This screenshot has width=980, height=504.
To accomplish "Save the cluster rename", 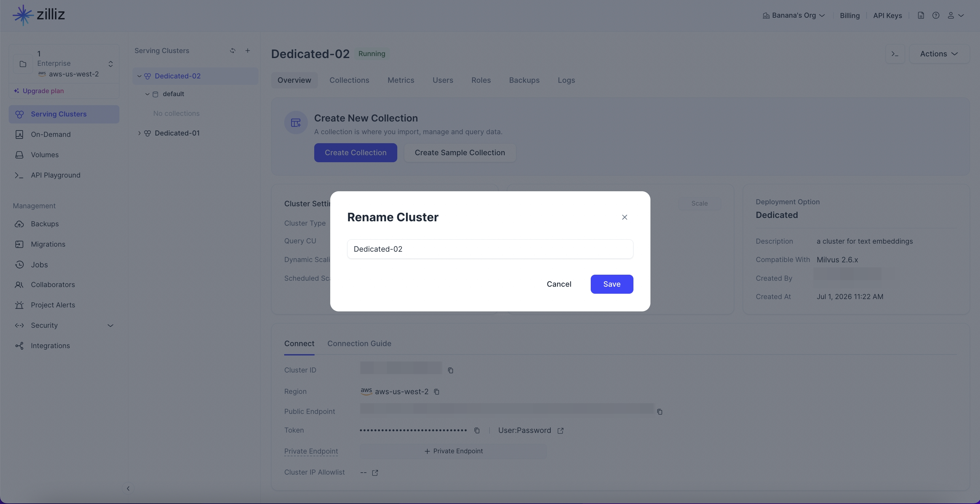I will [612, 284].
